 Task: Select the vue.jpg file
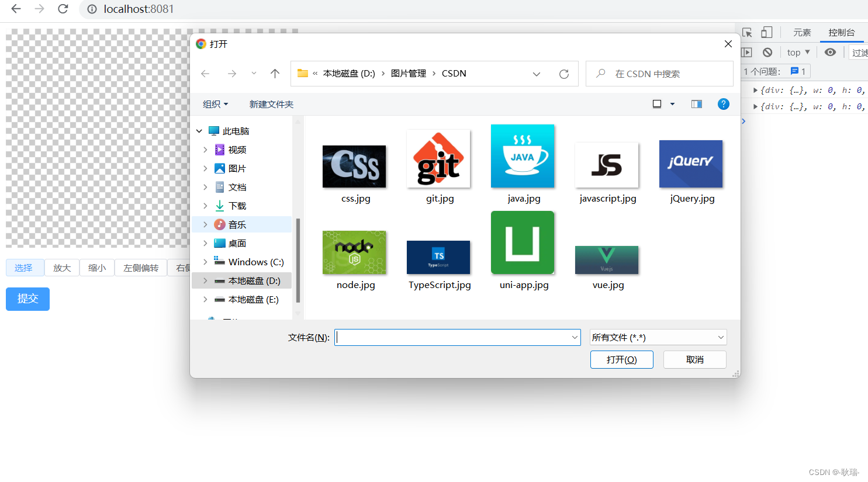pyautogui.click(x=607, y=268)
